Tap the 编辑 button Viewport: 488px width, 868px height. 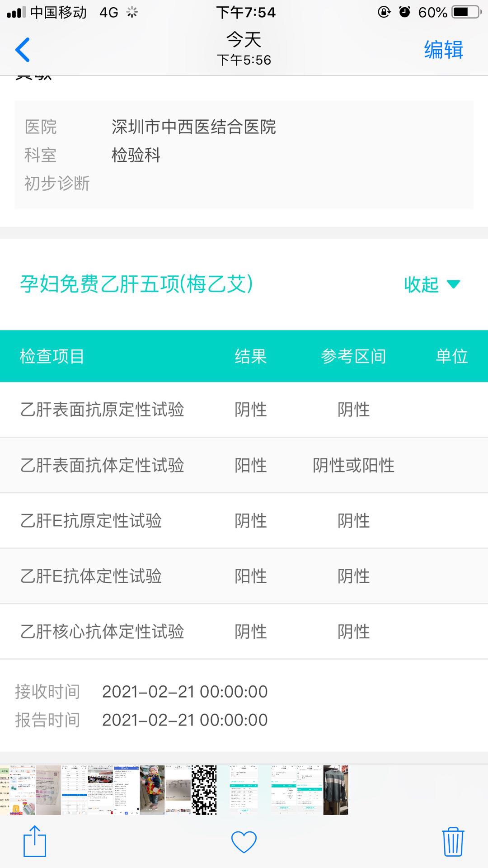coord(442,50)
